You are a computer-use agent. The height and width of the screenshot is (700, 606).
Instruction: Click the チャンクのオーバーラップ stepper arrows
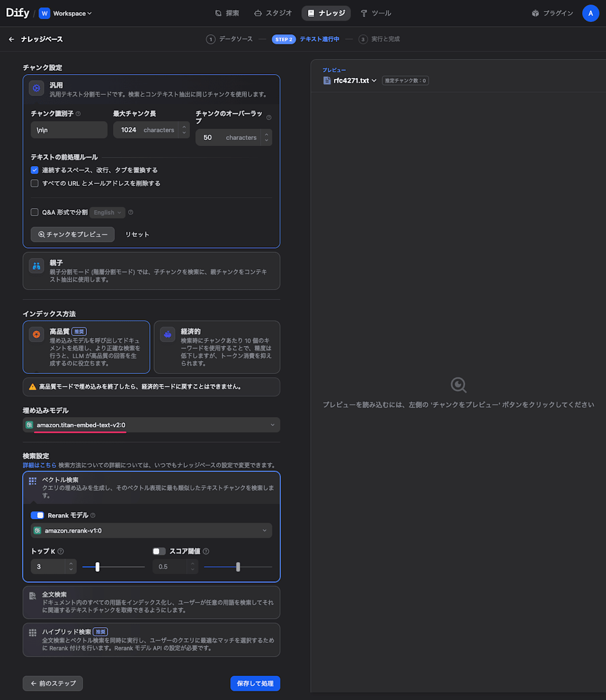267,137
